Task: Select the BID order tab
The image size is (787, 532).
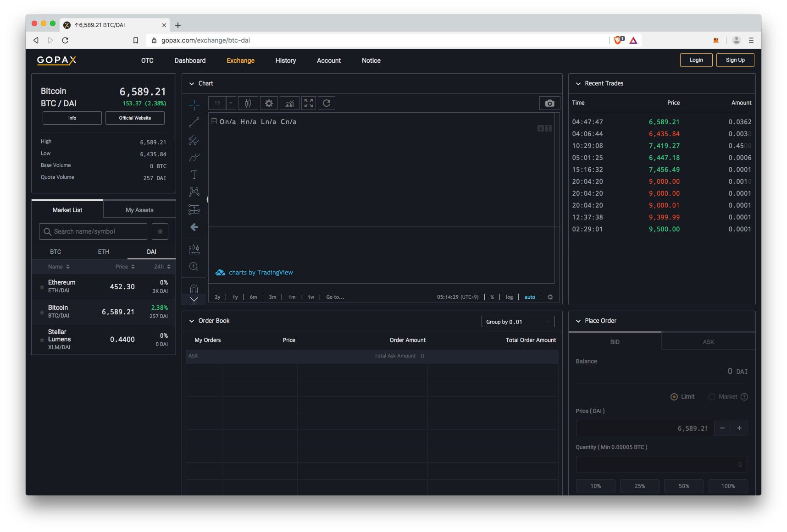Action: [615, 342]
